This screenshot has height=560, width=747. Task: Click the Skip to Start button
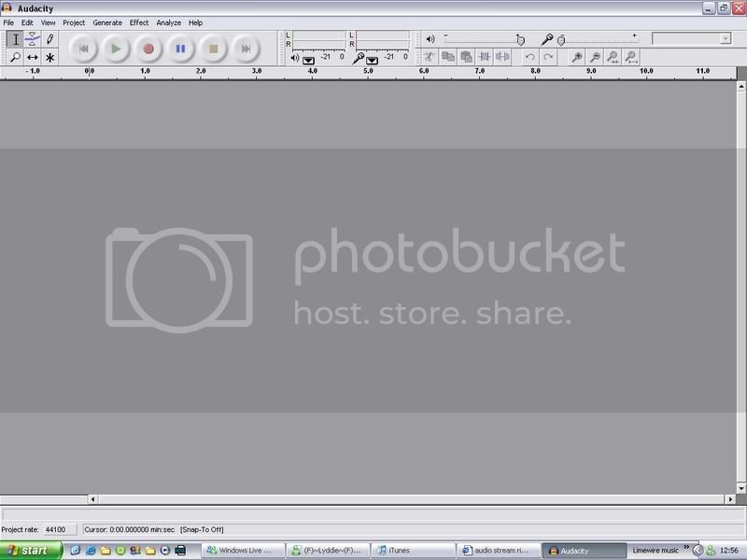pyautogui.click(x=83, y=49)
